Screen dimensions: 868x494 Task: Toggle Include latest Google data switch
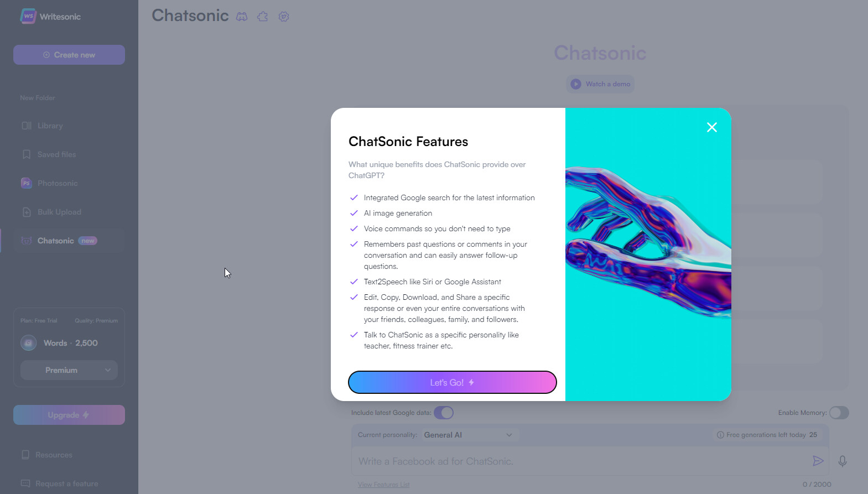point(444,413)
